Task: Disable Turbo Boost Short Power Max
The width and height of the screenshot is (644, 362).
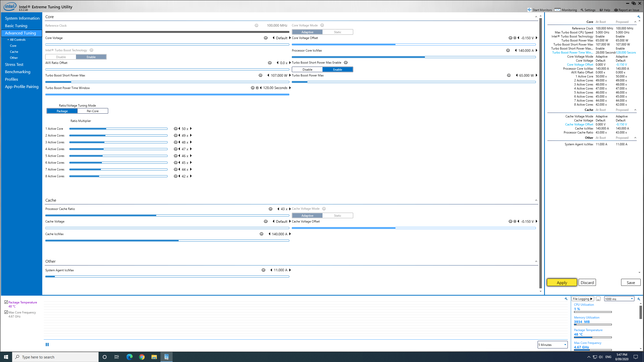Action: click(307, 70)
